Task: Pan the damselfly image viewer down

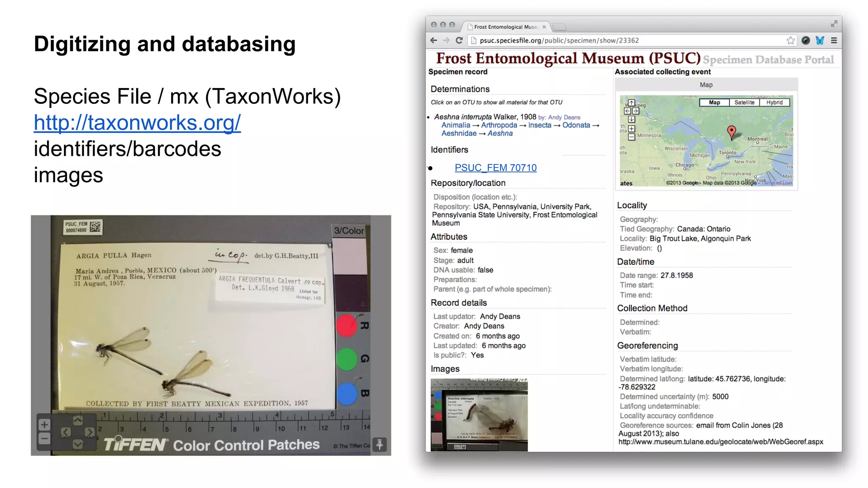Action: (x=78, y=444)
